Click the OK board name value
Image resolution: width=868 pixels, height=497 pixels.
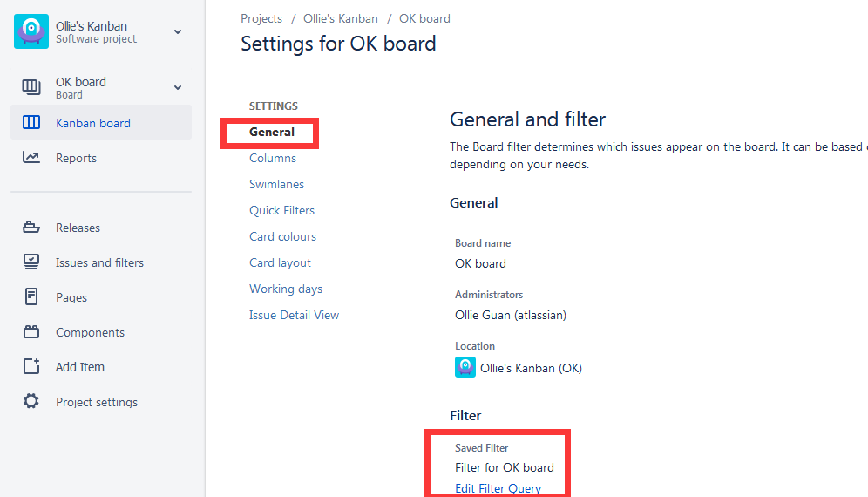pos(480,263)
